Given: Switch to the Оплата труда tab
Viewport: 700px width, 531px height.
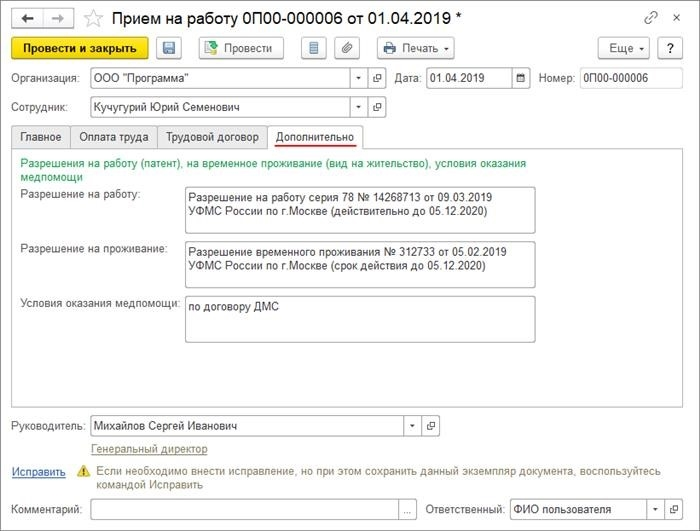Looking at the screenshot, I should coord(114,137).
